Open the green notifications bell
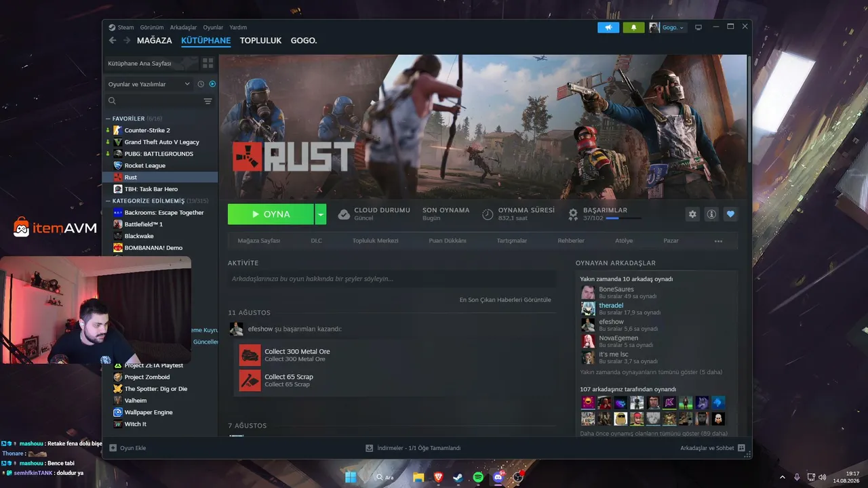 pyautogui.click(x=633, y=27)
